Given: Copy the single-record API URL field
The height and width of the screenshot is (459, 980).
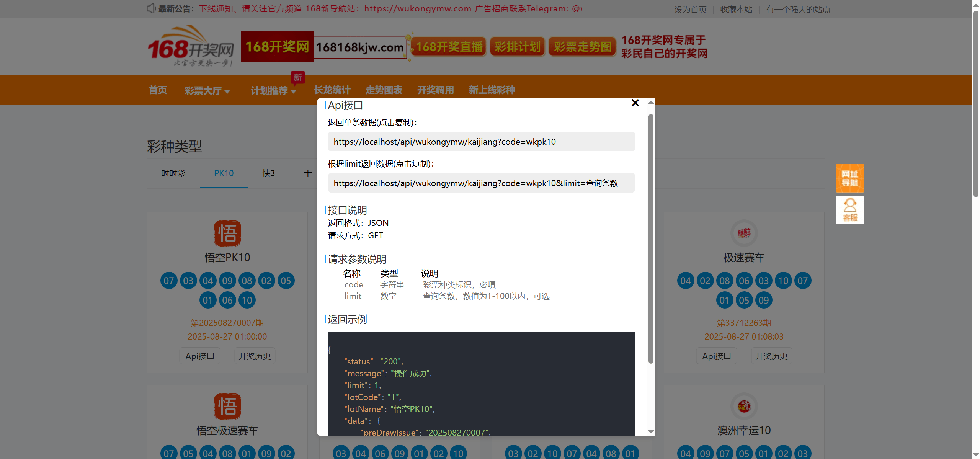Looking at the screenshot, I should 481,142.
